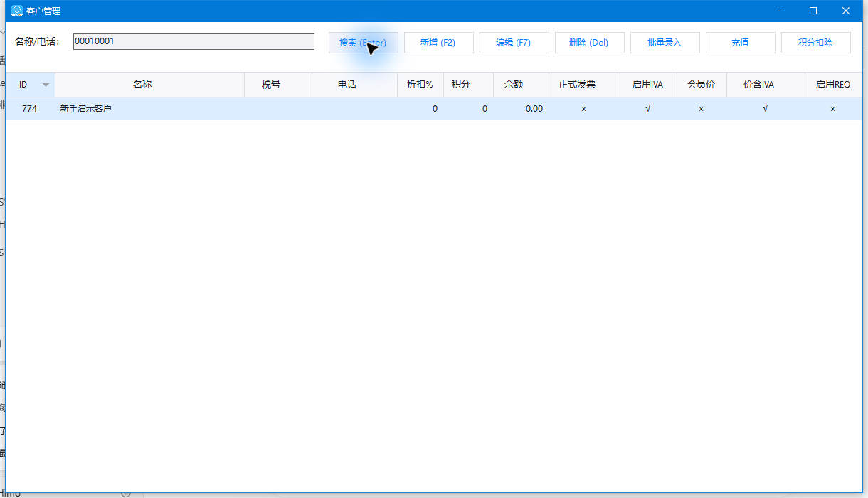Image resolution: width=868 pixels, height=498 pixels.
Task: Close the 客户管理 window
Action: pos(846,11)
